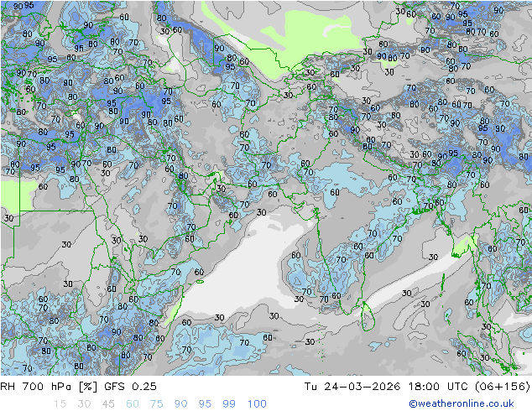The width and height of the screenshot is (532, 411).
Task: Select the "RH 700 hPa [%]" title text
Action: 49,386
